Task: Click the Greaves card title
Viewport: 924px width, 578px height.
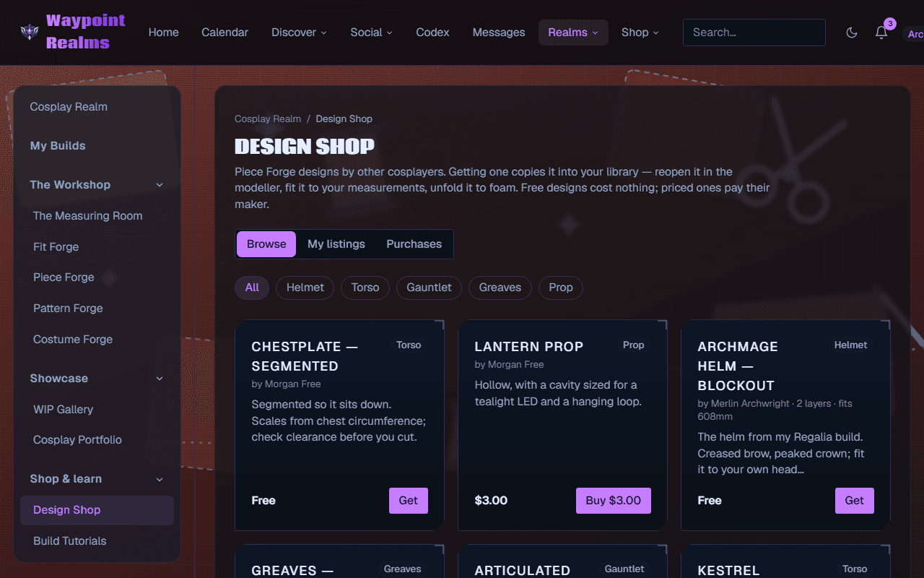Action: click(x=292, y=571)
